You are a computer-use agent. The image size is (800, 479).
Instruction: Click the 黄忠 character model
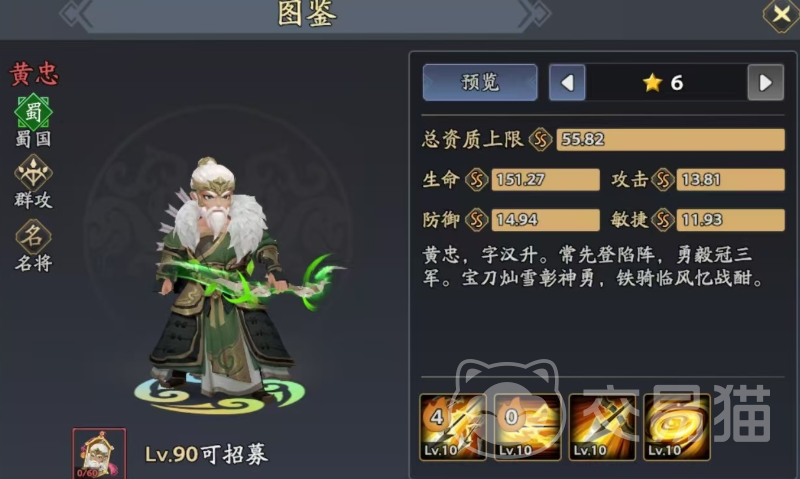click(224, 281)
